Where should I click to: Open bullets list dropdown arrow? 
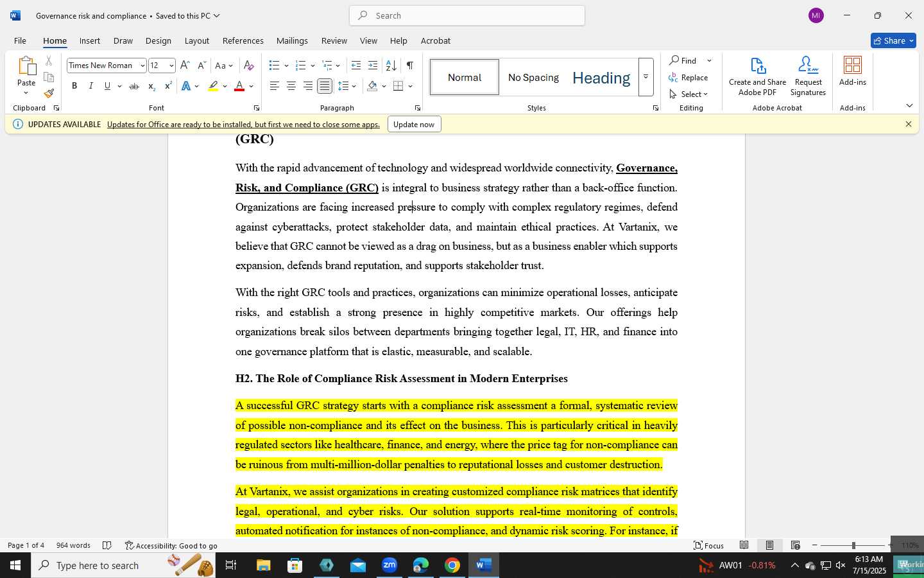point(286,66)
